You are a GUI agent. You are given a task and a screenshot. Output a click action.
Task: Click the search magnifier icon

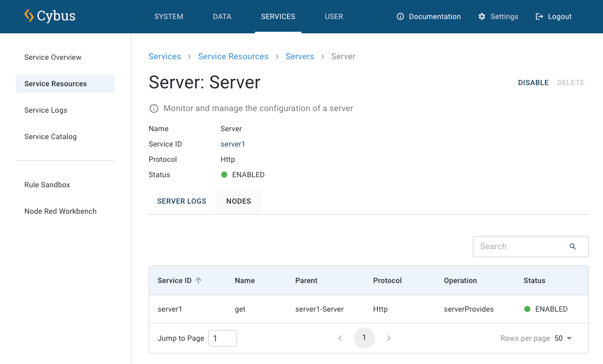[x=572, y=247]
